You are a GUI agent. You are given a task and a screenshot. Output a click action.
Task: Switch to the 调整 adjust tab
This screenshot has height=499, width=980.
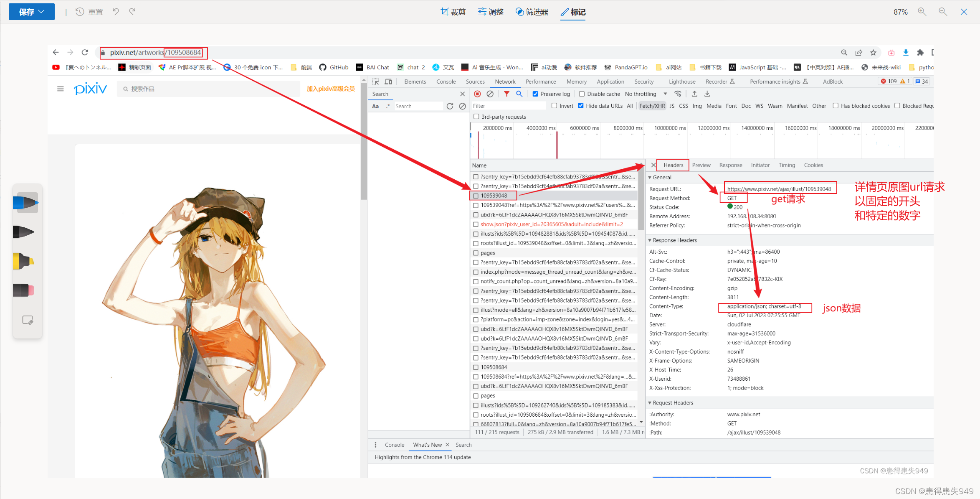tap(491, 12)
